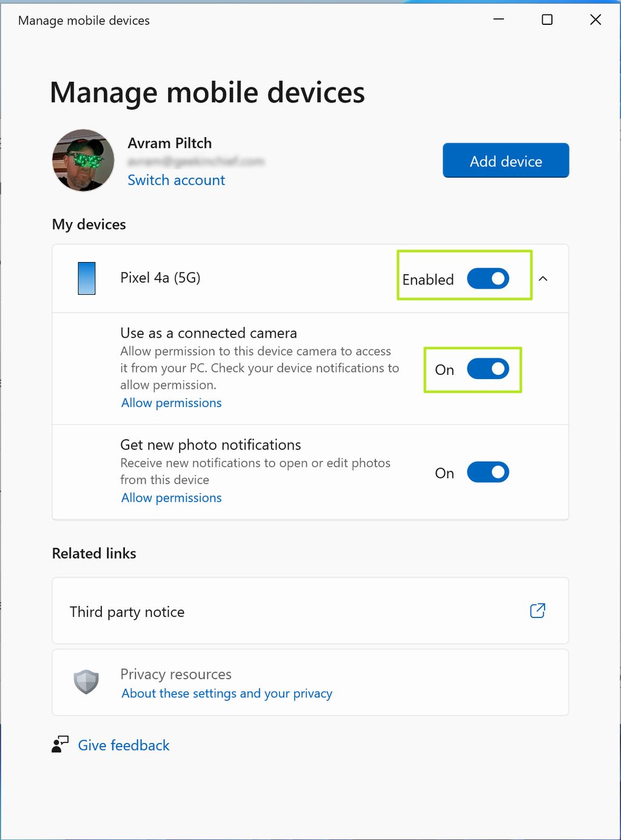The height and width of the screenshot is (840, 621).
Task: Click the My devices section heading
Action: 88,224
